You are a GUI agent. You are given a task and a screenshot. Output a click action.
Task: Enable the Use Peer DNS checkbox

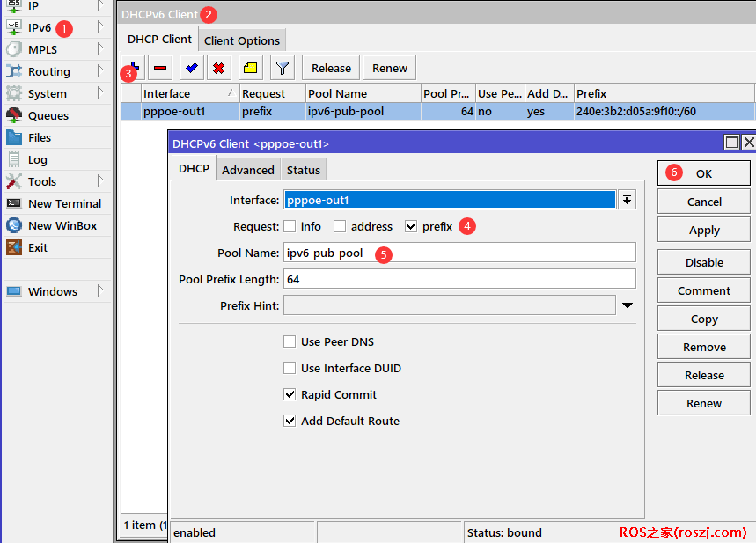point(290,341)
